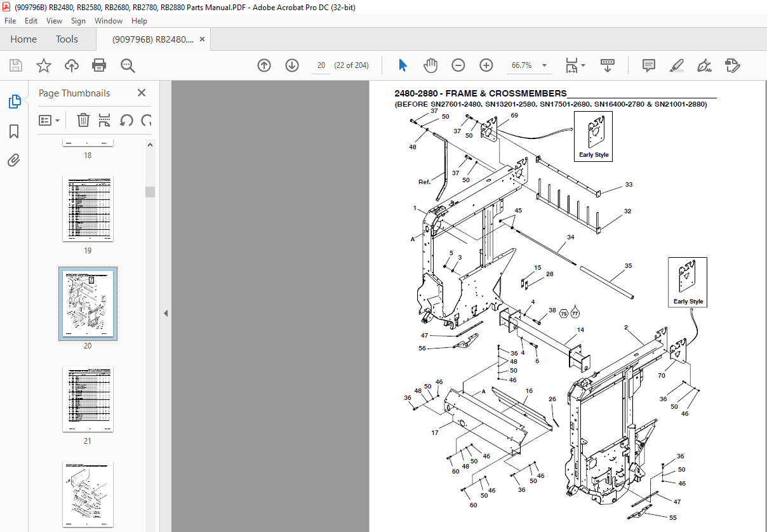Go to next page arrow
The height and width of the screenshot is (532, 767).
[292, 65]
